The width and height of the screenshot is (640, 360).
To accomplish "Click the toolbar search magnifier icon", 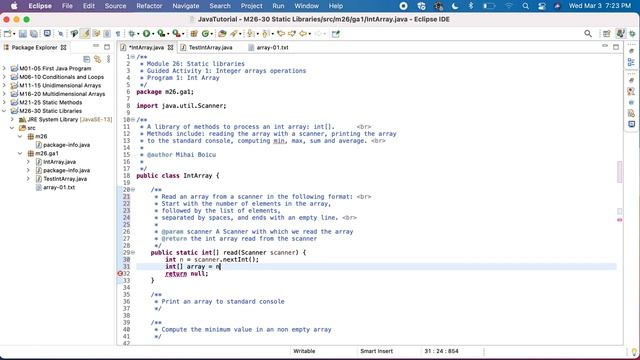I will pos(588,34).
